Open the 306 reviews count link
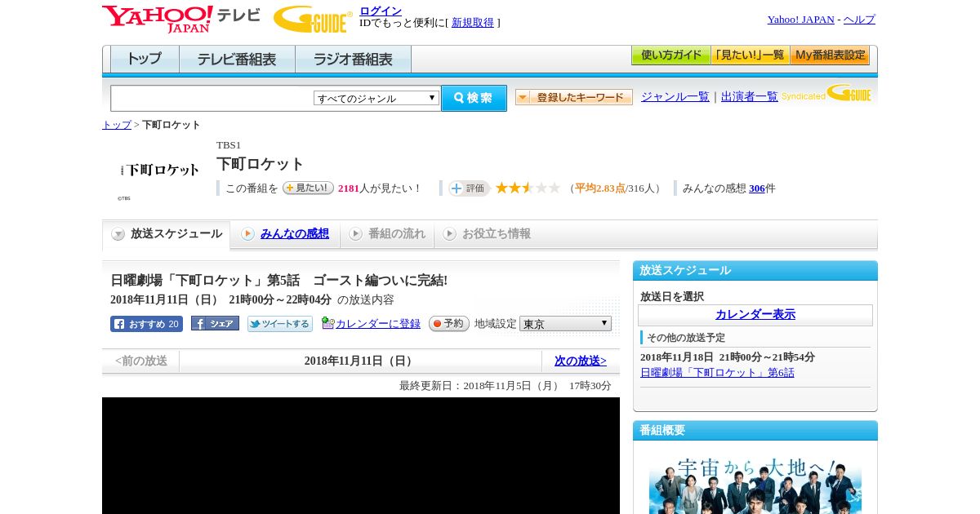 (757, 188)
